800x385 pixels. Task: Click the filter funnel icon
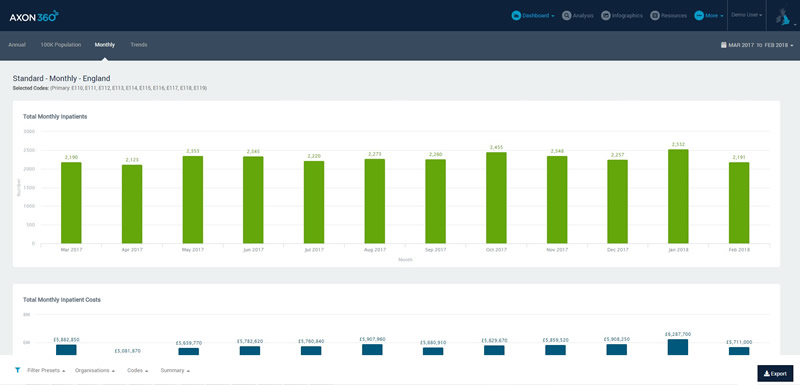point(17,370)
